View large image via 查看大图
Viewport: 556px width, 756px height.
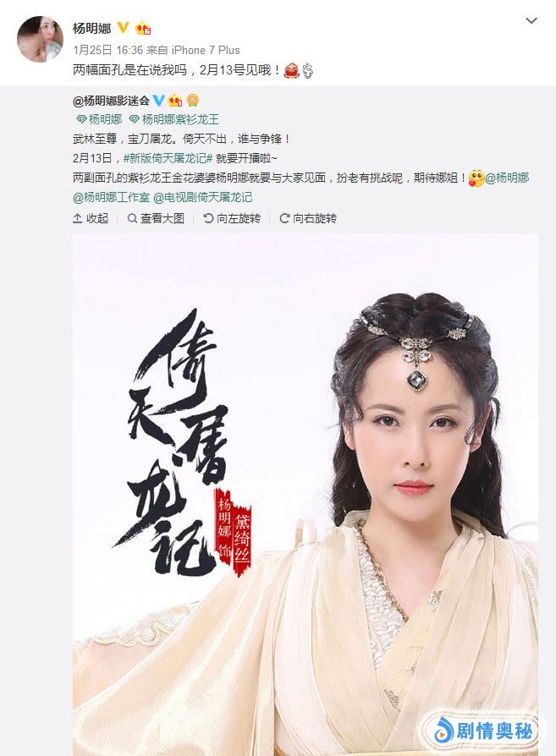click(156, 218)
